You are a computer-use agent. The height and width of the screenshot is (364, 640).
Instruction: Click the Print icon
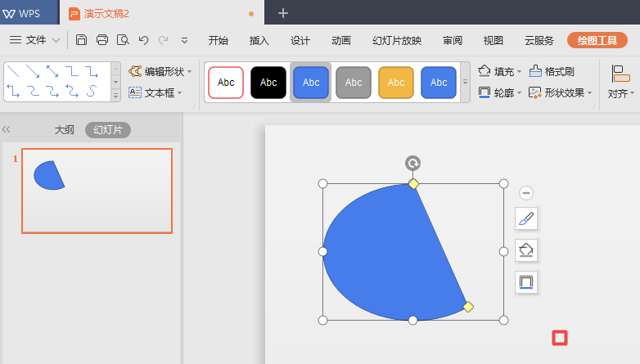(x=102, y=40)
